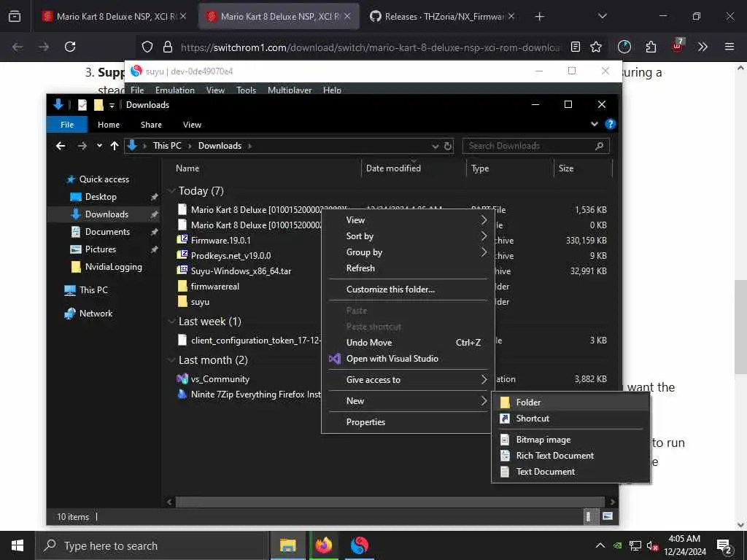Open File Explorer from the taskbar
This screenshot has width=747, height=560.
pyautogui.click(x=287, y=545)
